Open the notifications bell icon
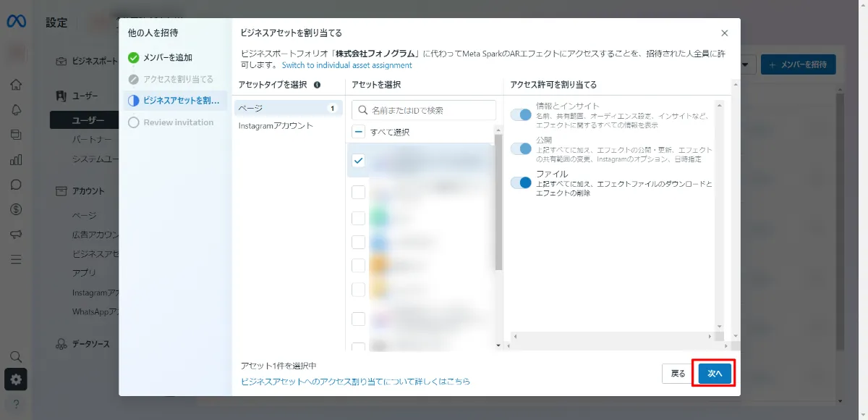This screenshot has width=868, height=420. pos(16,109)
